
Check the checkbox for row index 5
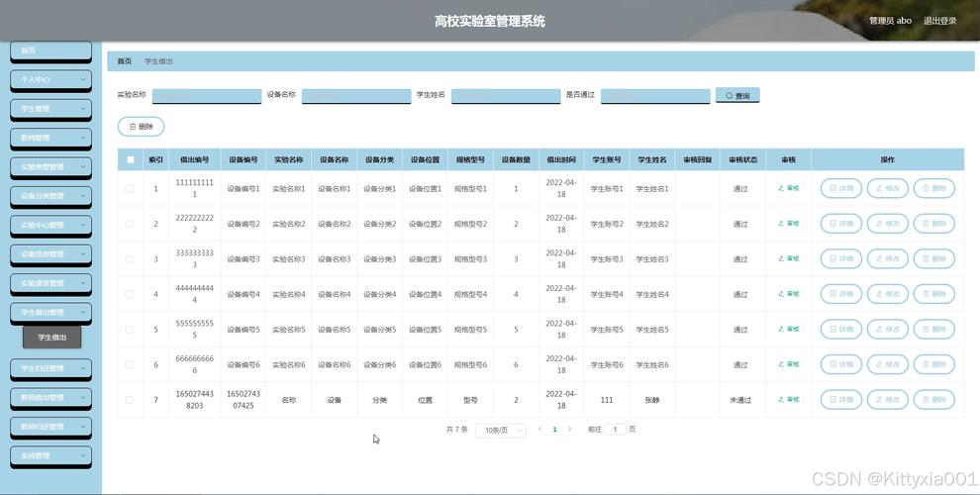click(x=130, y=330)
